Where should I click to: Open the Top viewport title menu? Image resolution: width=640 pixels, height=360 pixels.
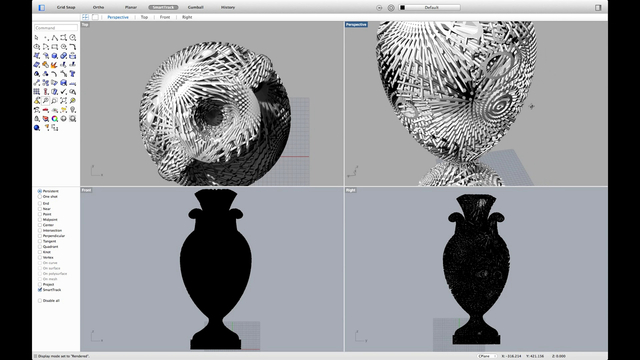[85, 24]
